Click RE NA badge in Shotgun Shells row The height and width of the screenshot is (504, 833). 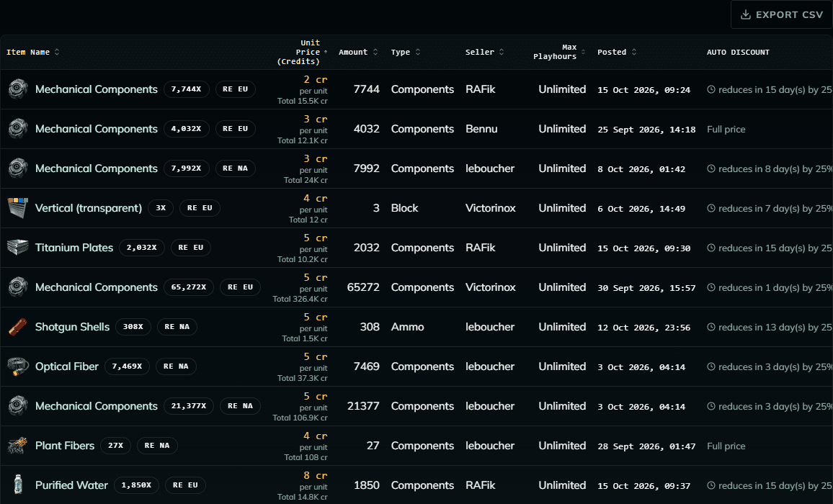point(177,327)
